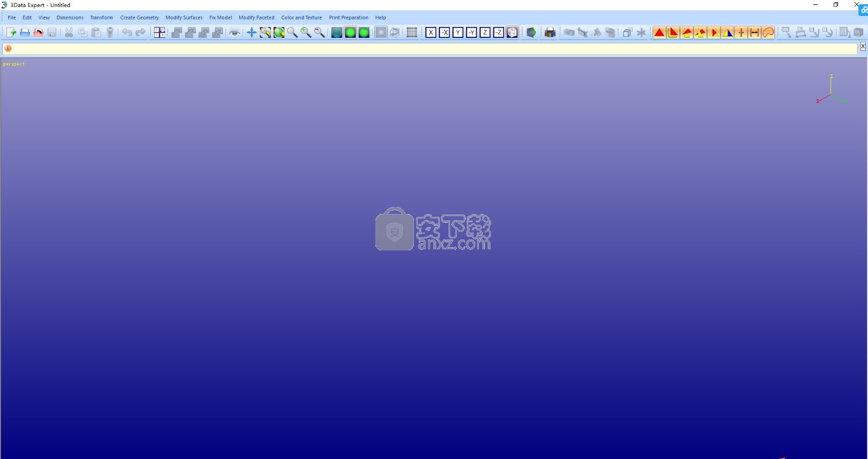The image size is (868, 459).
Task: Open the Dimensions menu
Action: tap(70, 17)
